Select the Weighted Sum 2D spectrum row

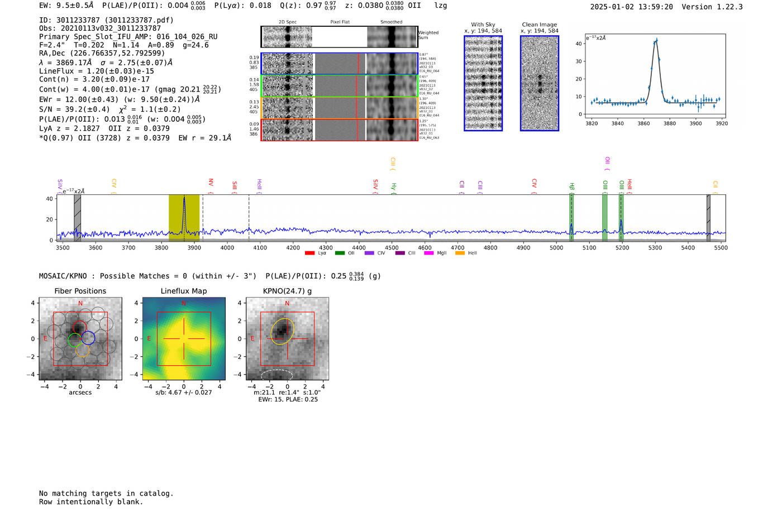340,37
